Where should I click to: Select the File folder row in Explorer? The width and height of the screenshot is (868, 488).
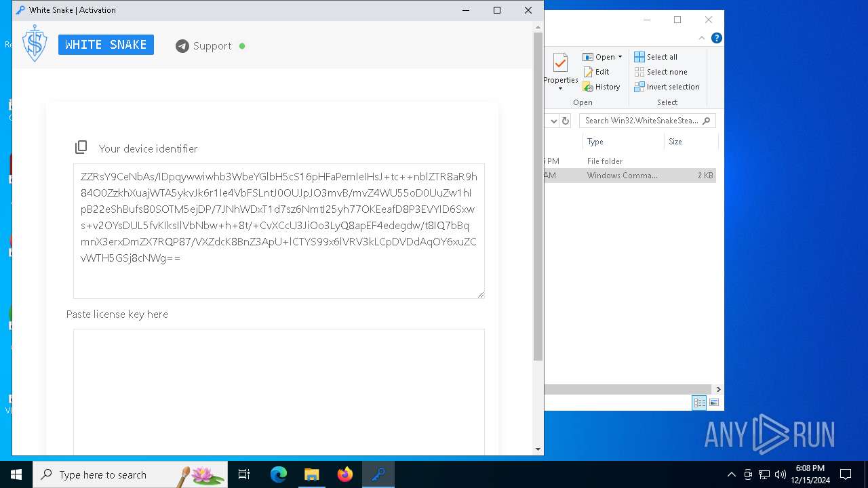(x=629, y=161)
